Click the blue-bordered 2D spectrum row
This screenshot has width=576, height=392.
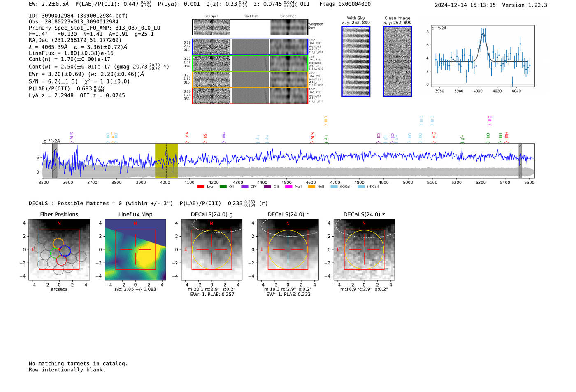click(x=250, y=47)
